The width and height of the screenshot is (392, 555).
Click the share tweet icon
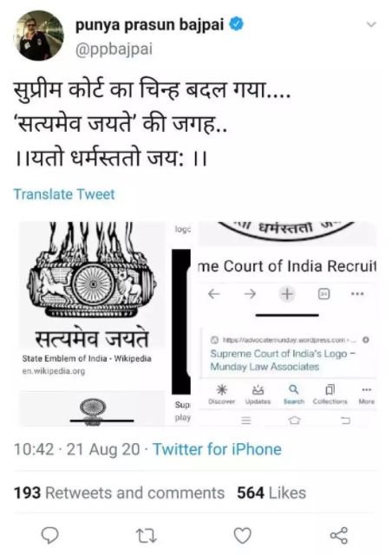tap(339, 536)
